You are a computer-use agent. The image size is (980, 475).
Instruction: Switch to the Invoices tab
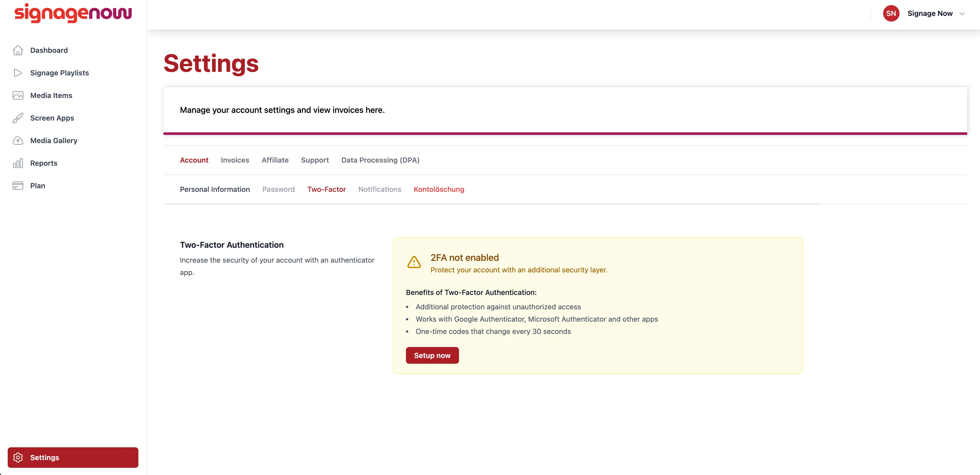click(x=235, y=160)
